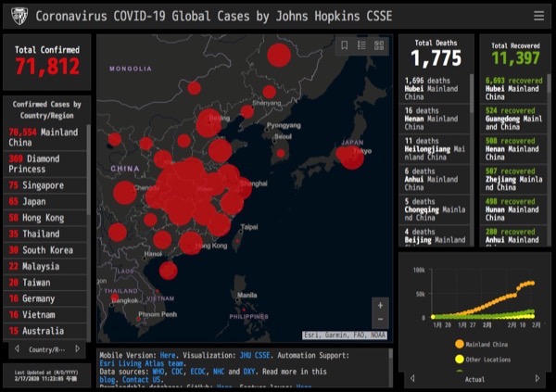Viewport: 556px width, 392px height.
Task: Select the 35 Thailand row
Action: (44, 234)
